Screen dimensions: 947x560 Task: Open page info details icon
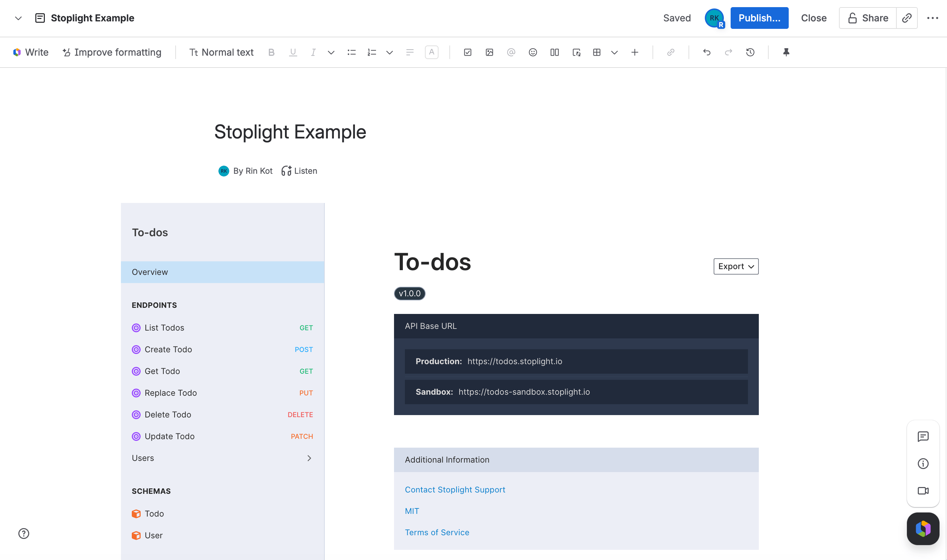tap(923, 463)
